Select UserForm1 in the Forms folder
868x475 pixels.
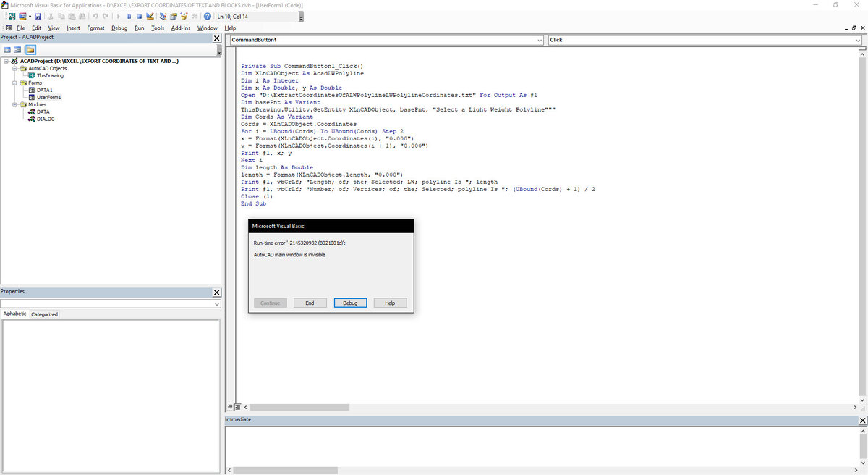[x=48, y=97]
